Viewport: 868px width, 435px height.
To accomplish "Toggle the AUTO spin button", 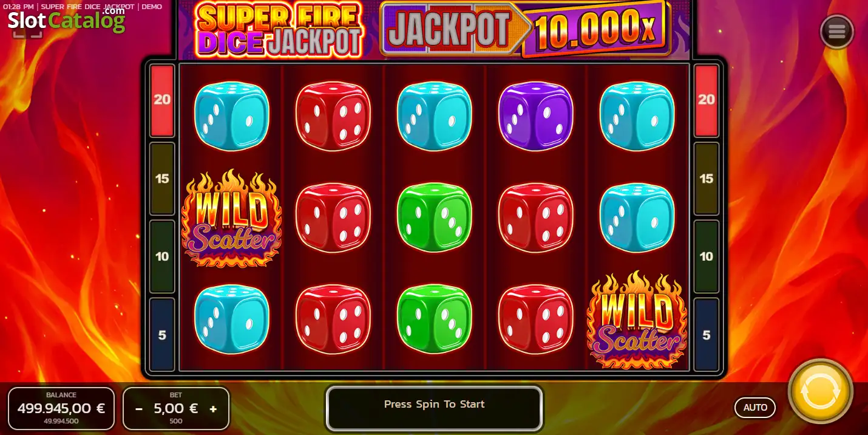I will [755, 408].
